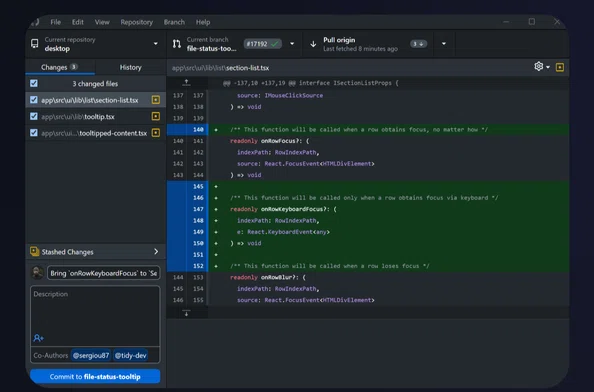Click the 'readonly onRowKeyboardFocus?: (' code line
This screenshot has width=594, height=392.
283,209
